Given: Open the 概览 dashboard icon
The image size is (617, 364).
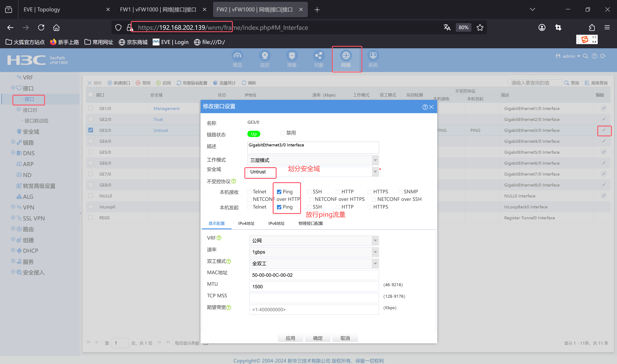Looking at the screenshot, I should point(237,56).
